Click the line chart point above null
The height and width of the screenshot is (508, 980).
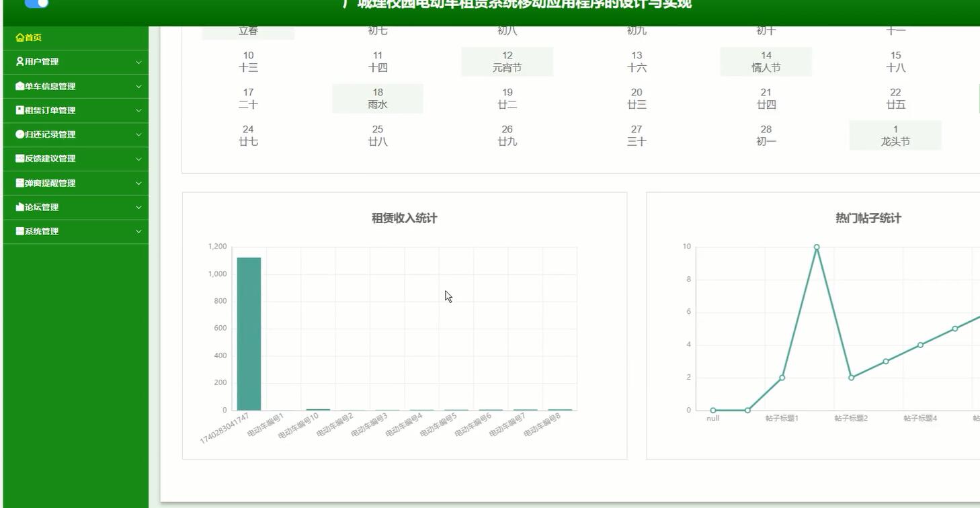713,411
